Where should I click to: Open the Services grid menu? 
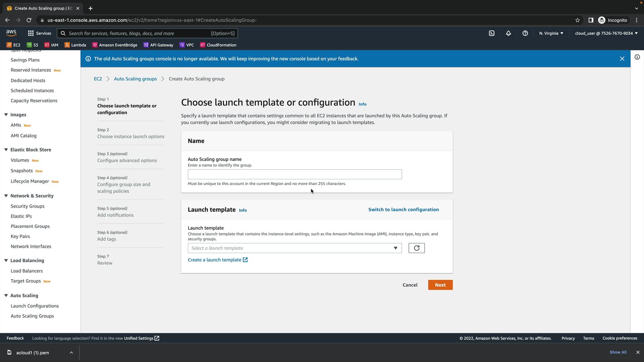pyautogui.click(x=39, y=33)
